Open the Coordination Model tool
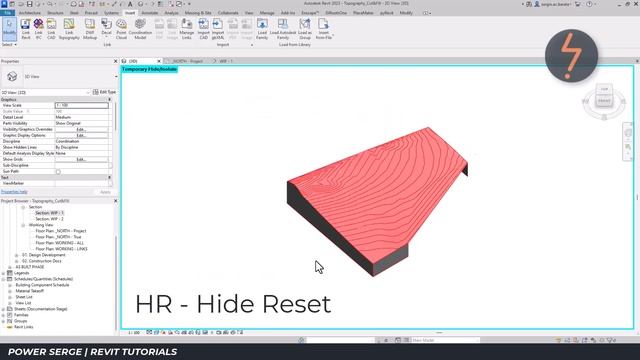The height and width of the screenshot is (360, 640). [x=140, y=29]
